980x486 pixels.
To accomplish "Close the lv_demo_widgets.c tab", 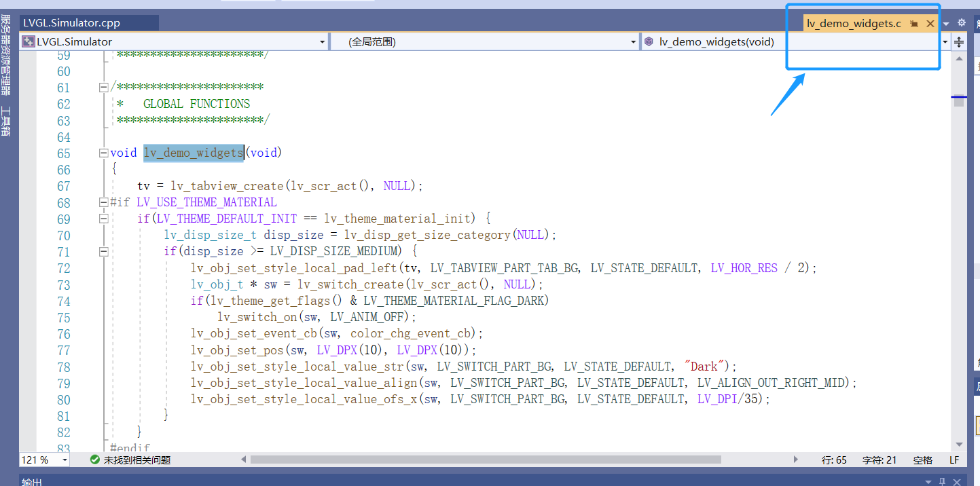I will (x=930, y=24).
